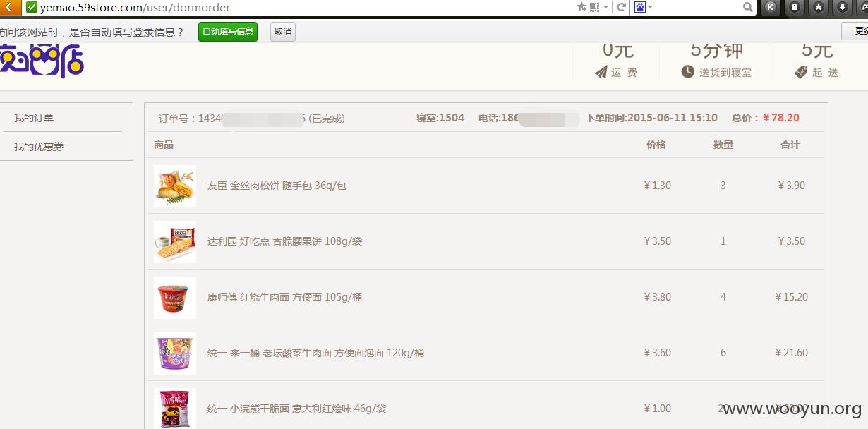The height and width of the screenshot is (429, 868).
Task: Add page to favorites with star-plus icon
Action: 582,7
